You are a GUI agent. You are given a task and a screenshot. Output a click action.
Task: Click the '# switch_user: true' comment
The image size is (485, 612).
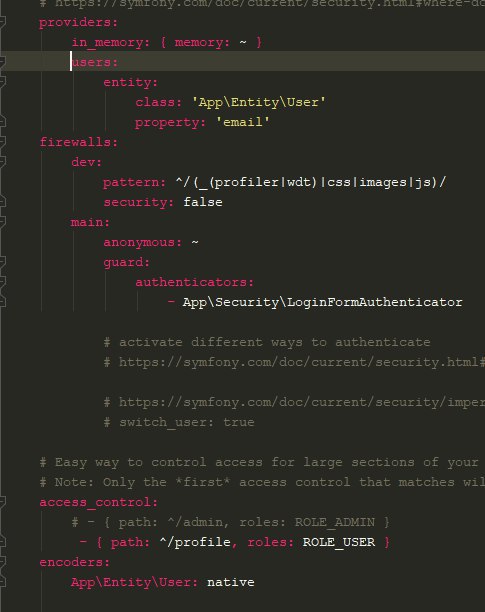click(179, 422)
